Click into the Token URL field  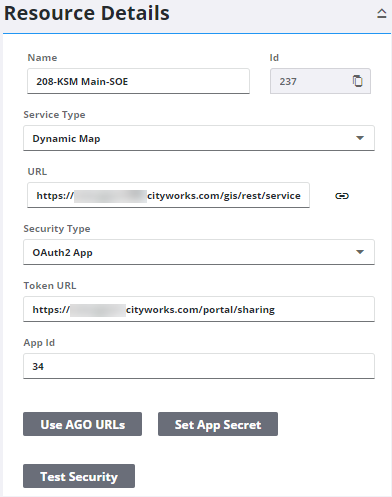pyautogui.click(x=199, y=309)
